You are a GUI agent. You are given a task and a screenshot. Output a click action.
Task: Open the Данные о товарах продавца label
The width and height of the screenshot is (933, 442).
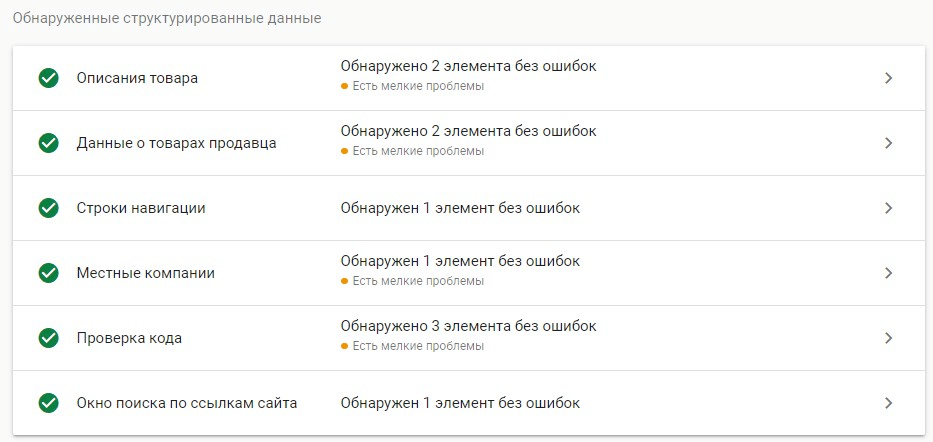[x=176, y=143]
